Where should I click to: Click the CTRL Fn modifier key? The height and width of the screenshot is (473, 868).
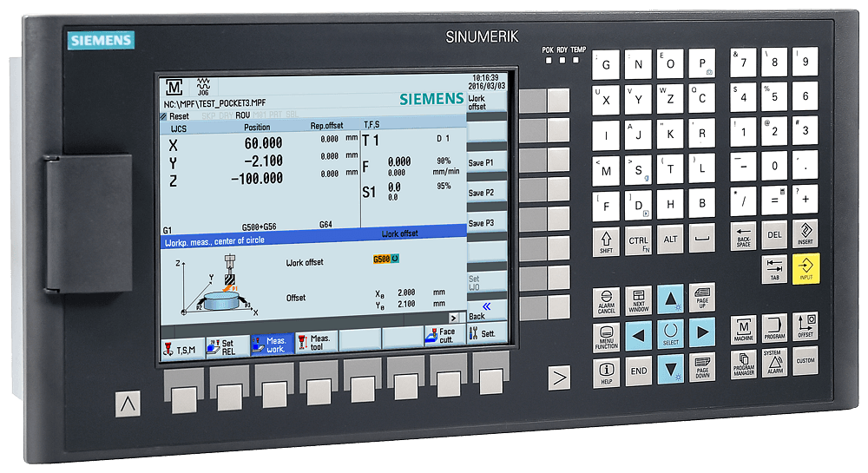638,240
